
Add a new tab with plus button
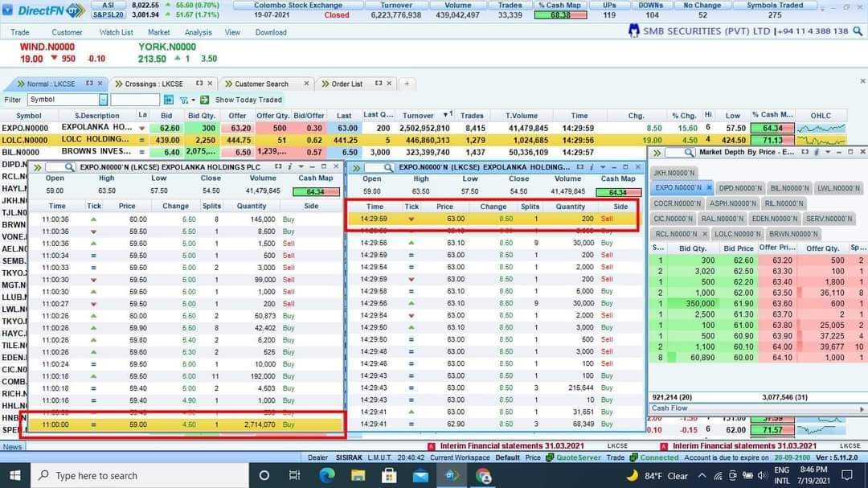pos(407,84)
